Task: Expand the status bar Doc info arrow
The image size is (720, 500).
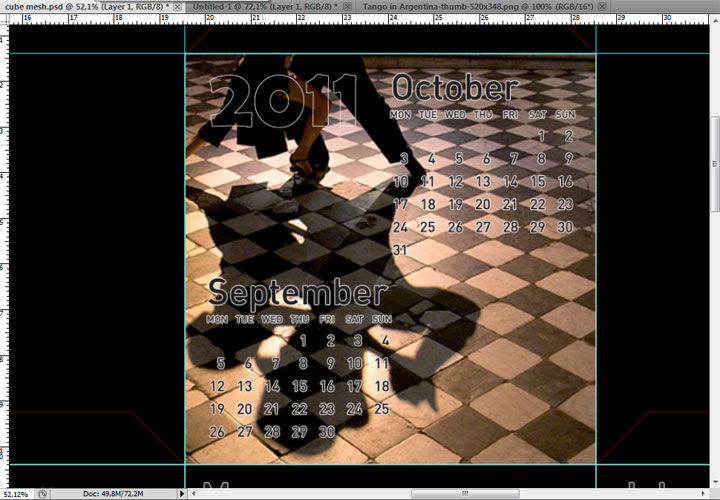Action: [181, 493]
